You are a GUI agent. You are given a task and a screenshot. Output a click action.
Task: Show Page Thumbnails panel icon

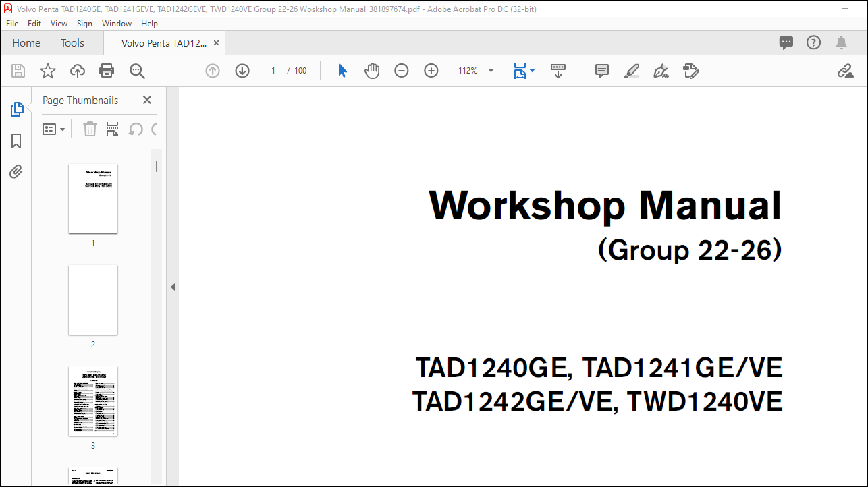pyautogui.click(x=16, y=109)
